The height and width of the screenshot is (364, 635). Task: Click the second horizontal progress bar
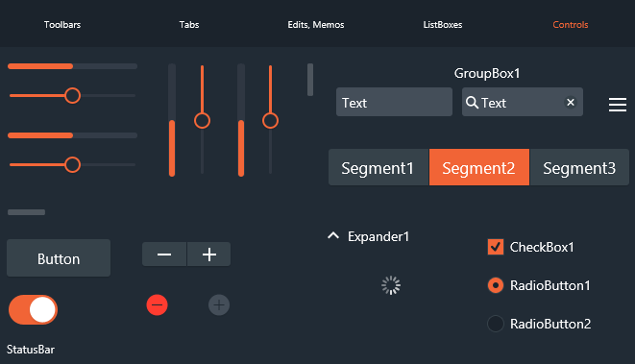tap(72, 135)
